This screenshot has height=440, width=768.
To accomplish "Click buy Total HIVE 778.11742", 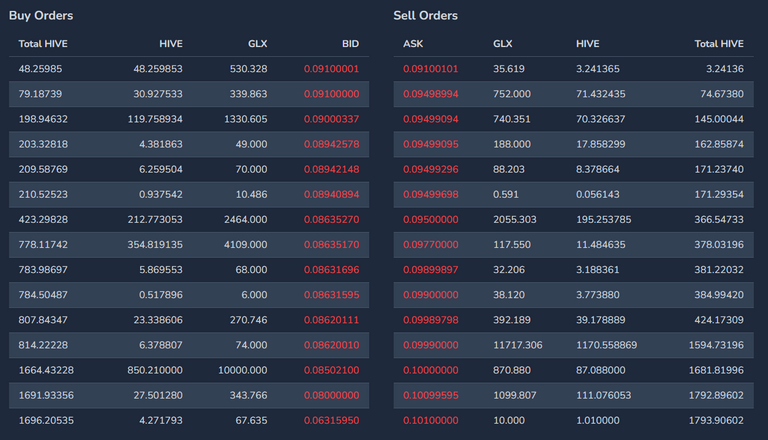I will tap(43, 244).
